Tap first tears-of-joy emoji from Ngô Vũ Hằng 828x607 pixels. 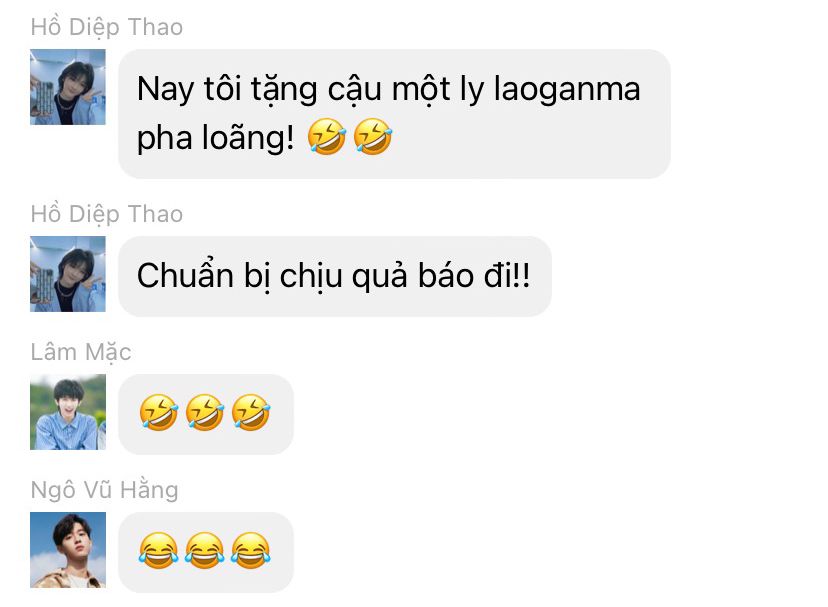tap(158, 550)
